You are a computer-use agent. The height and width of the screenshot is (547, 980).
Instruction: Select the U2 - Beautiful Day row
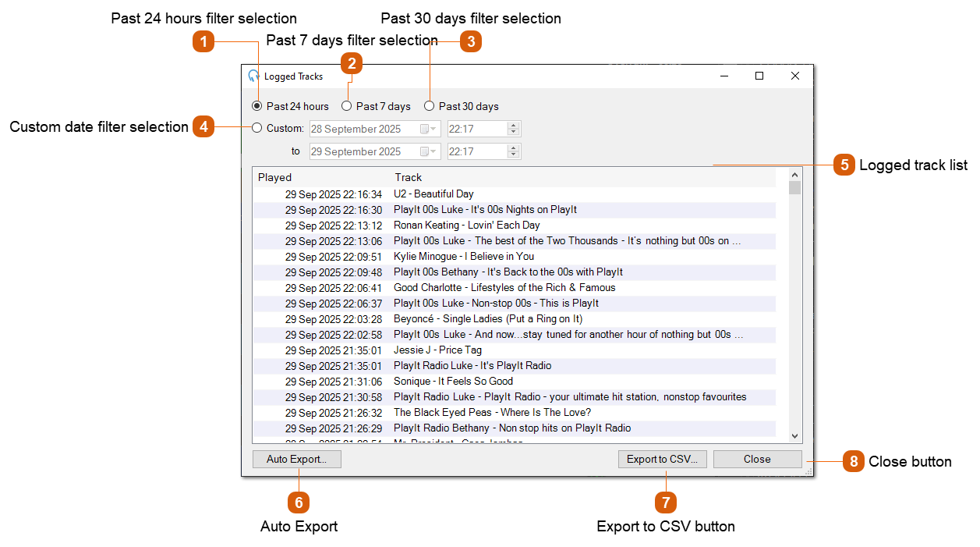click(433, 194)
